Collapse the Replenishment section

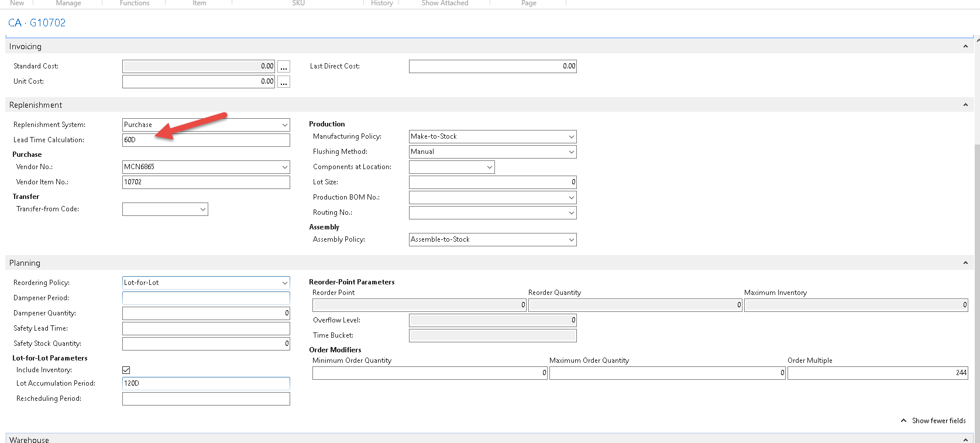[x=965, y=105]
